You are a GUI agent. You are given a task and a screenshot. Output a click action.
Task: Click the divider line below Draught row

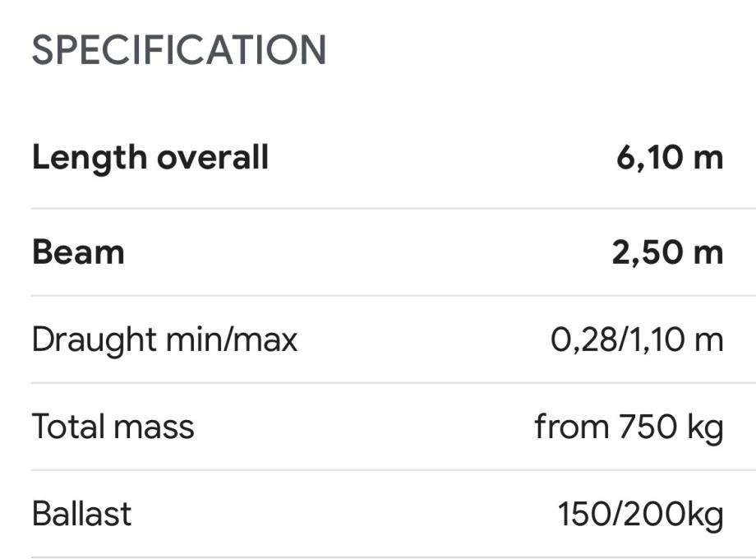point(378,382)
